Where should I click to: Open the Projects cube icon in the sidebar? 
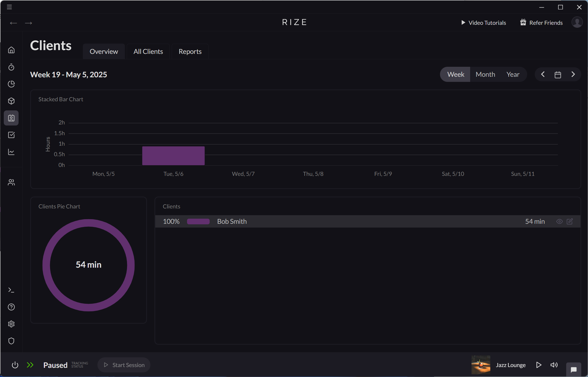coord(11,101)
